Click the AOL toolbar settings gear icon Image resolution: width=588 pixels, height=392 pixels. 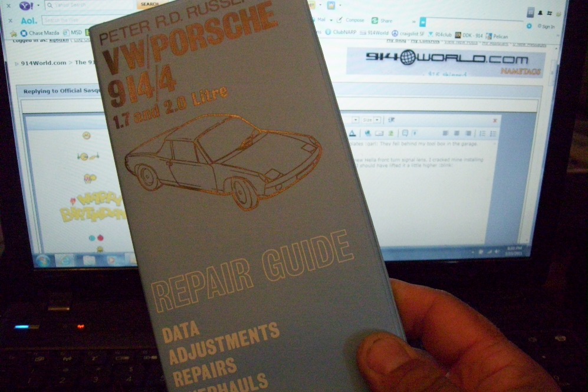click(x=529, y=26)
